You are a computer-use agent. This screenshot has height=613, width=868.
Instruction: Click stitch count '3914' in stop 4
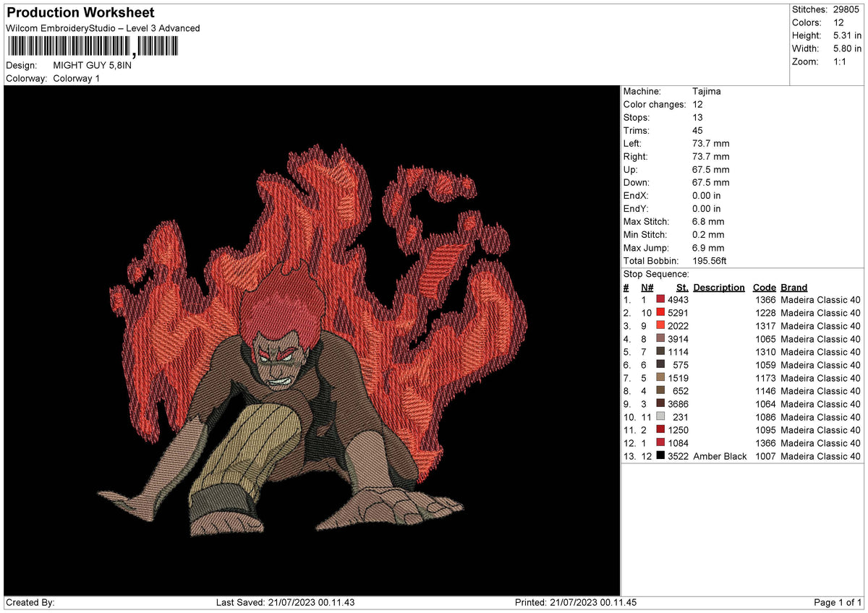[x=678, y=339]
